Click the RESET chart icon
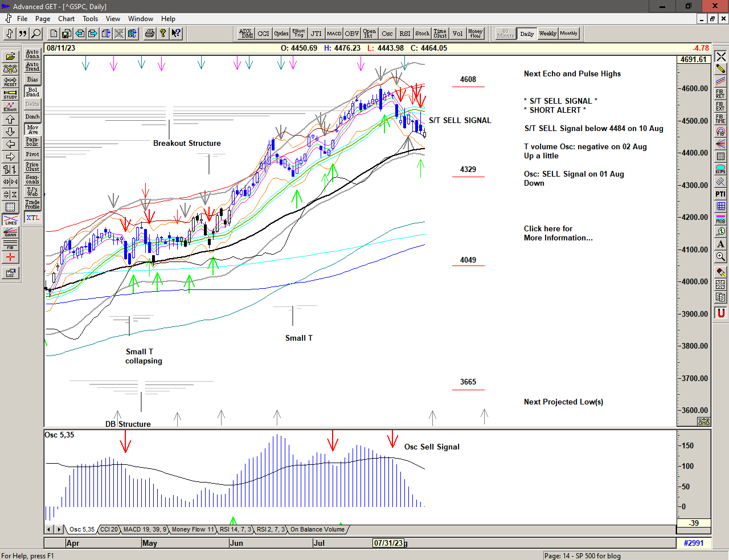This screenshot has width=729, height=560. click(10, 81)
